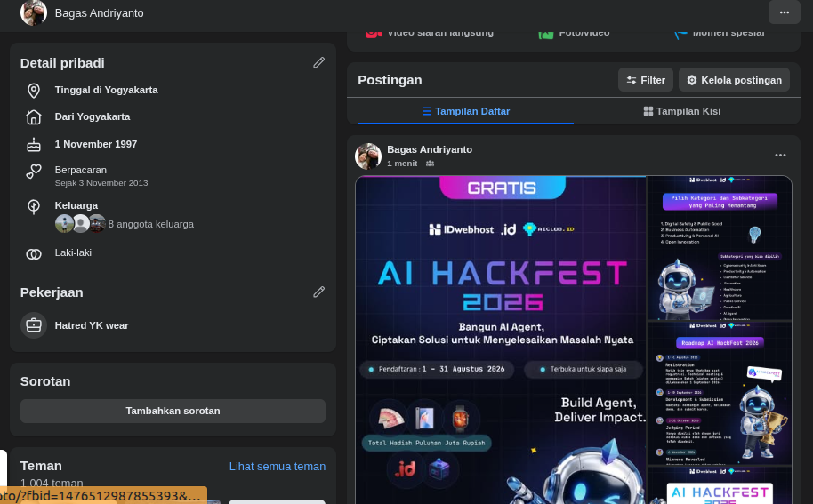Image resolution: width=813 pixels, height=504 pixels.
Task: Click Berpacaran relationship status text
Action: pyautogui.click(x=80, y=170)
